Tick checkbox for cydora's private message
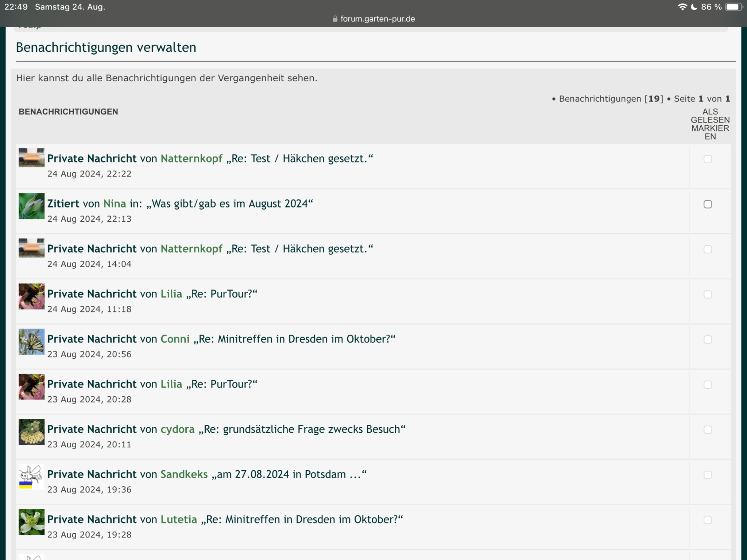747x560 pixels. (708, 430)
